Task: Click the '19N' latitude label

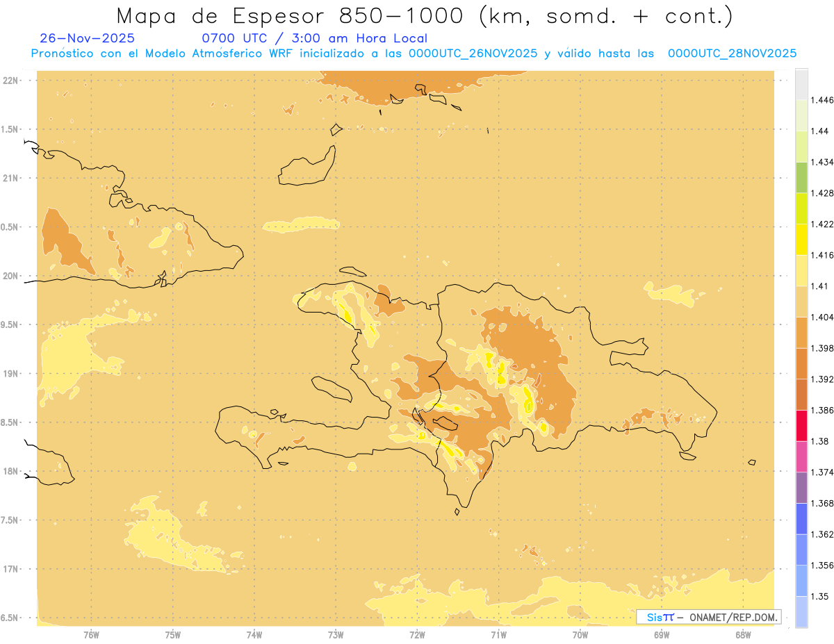Action: (10, 373)
